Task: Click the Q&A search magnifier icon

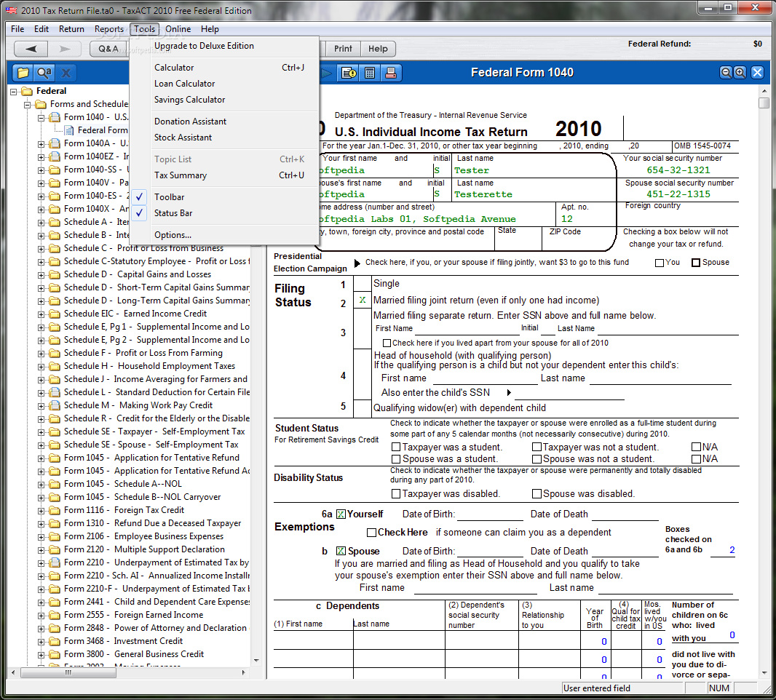Action: (x=44, y=73)
